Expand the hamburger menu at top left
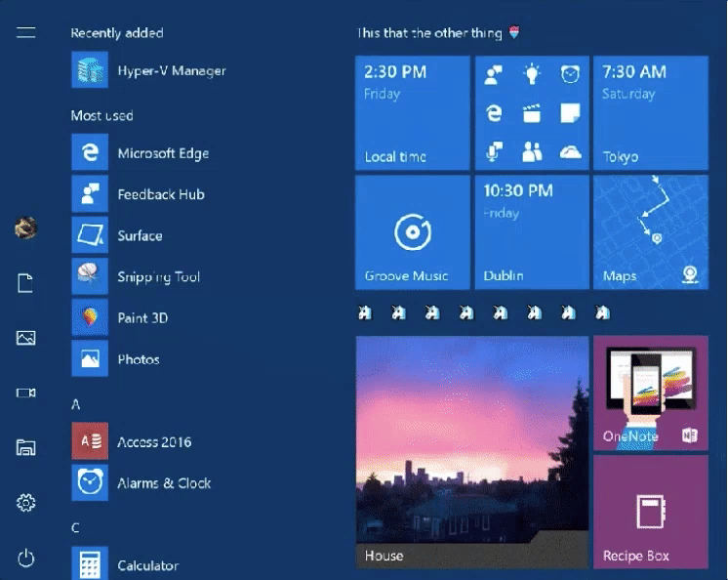 coord(25,32)
